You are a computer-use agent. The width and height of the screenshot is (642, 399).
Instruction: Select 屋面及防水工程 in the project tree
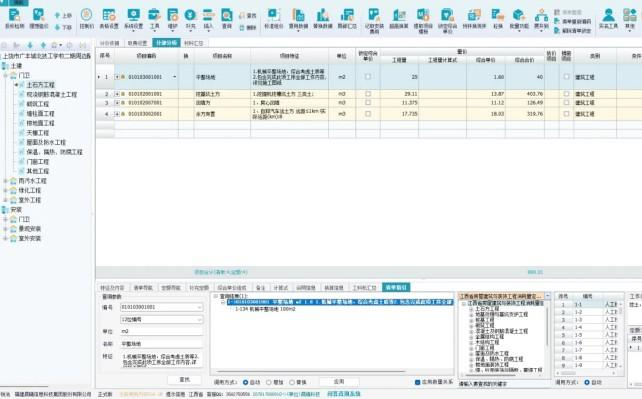(x=46, y=142)
